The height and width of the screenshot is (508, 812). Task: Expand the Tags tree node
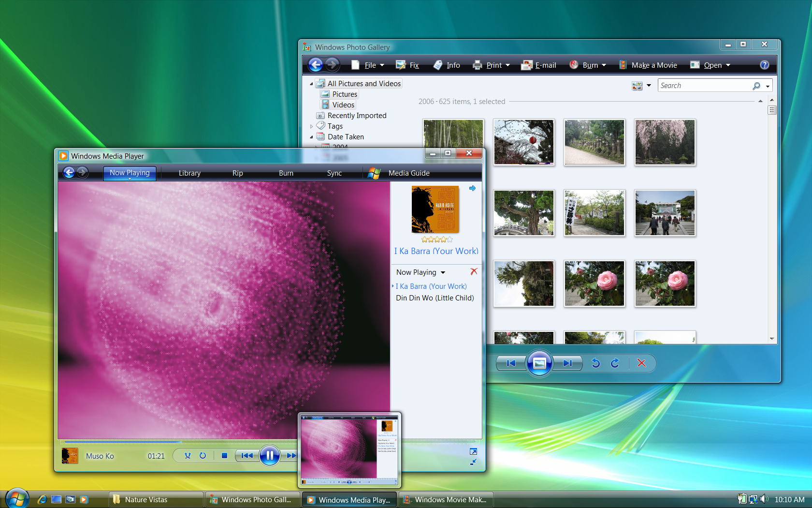point(311,126)
